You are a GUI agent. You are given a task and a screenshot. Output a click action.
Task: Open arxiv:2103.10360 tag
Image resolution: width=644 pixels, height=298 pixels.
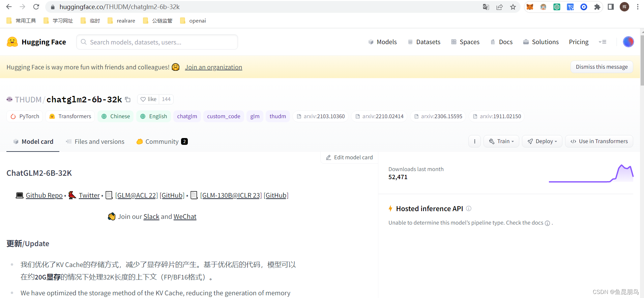tap(321, 116)
